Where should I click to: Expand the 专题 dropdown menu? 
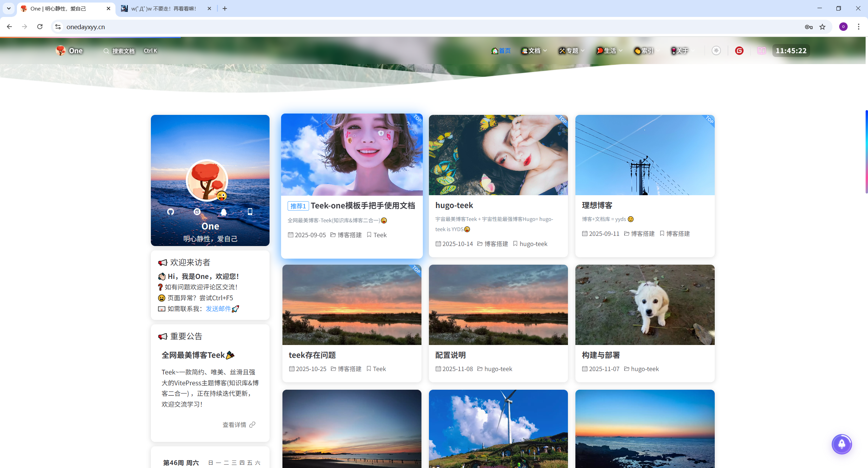[x=572, y=51]
